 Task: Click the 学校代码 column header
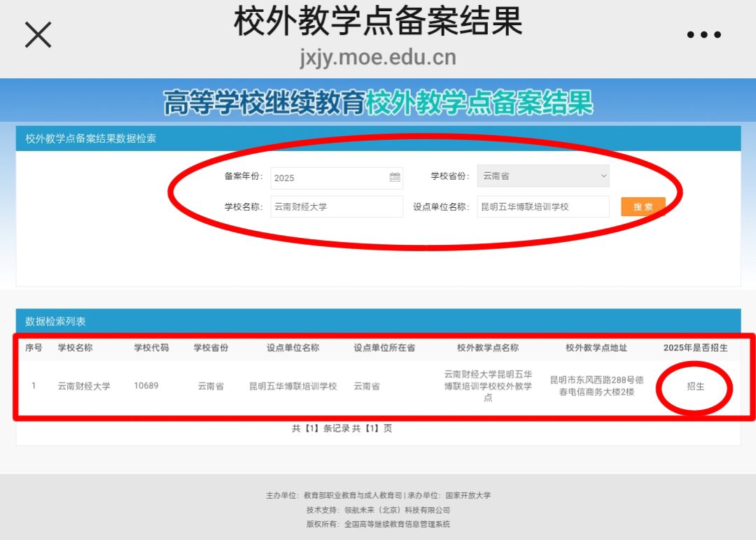151,348
